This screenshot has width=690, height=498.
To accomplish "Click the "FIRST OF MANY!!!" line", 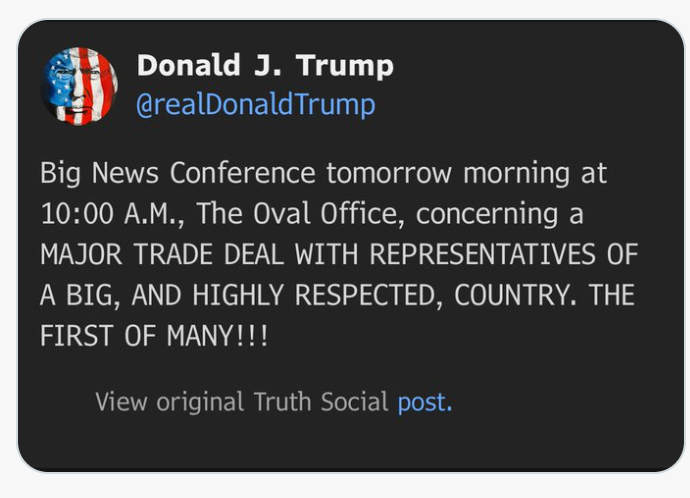I will (x=154, y=336).
